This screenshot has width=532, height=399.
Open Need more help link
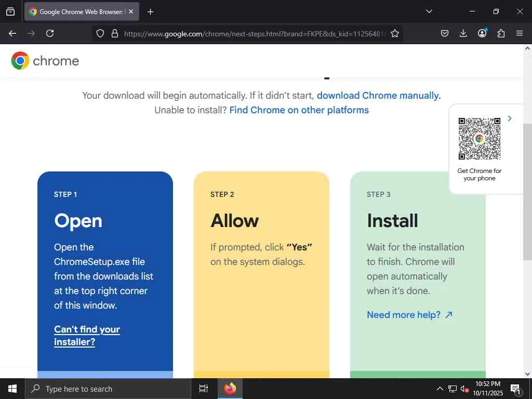409,314
